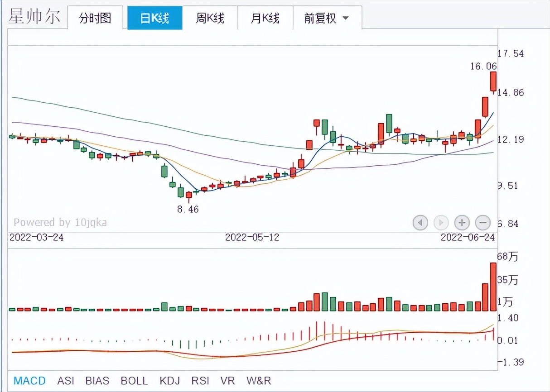
Task: Zoom in with the plus icon
Action: tap(462, 222)
